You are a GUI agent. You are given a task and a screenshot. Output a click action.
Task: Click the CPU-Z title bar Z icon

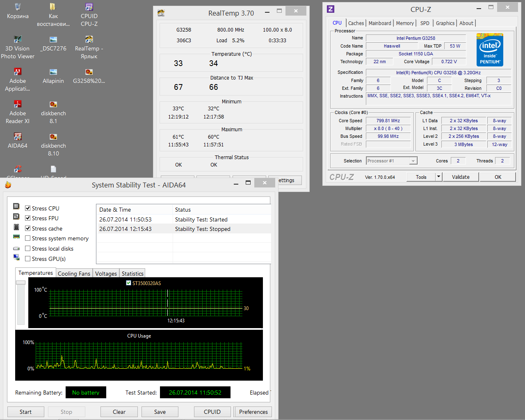[331, 9]
